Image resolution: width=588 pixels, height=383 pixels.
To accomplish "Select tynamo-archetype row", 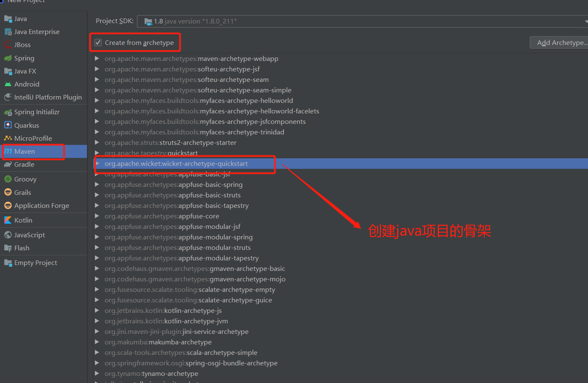I will [341, 373].
